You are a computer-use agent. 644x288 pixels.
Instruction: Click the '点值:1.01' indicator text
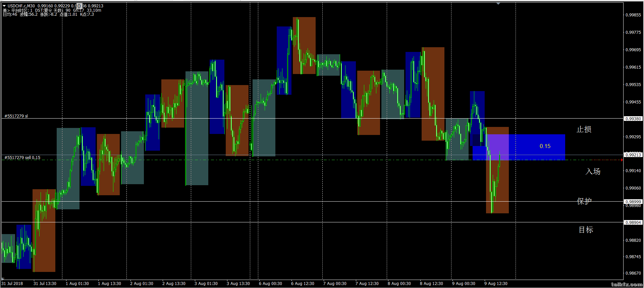point(68,14)
